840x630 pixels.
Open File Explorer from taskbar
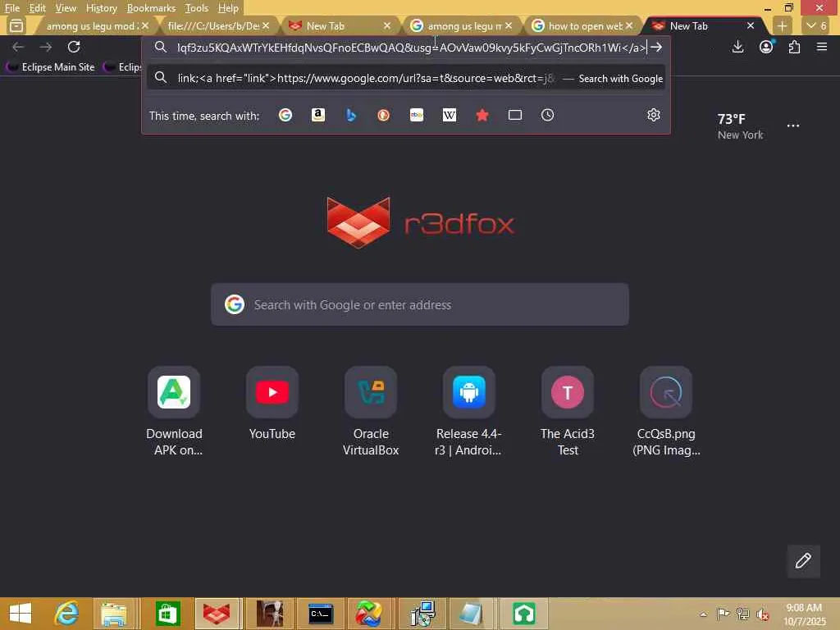tap(114, 614)
